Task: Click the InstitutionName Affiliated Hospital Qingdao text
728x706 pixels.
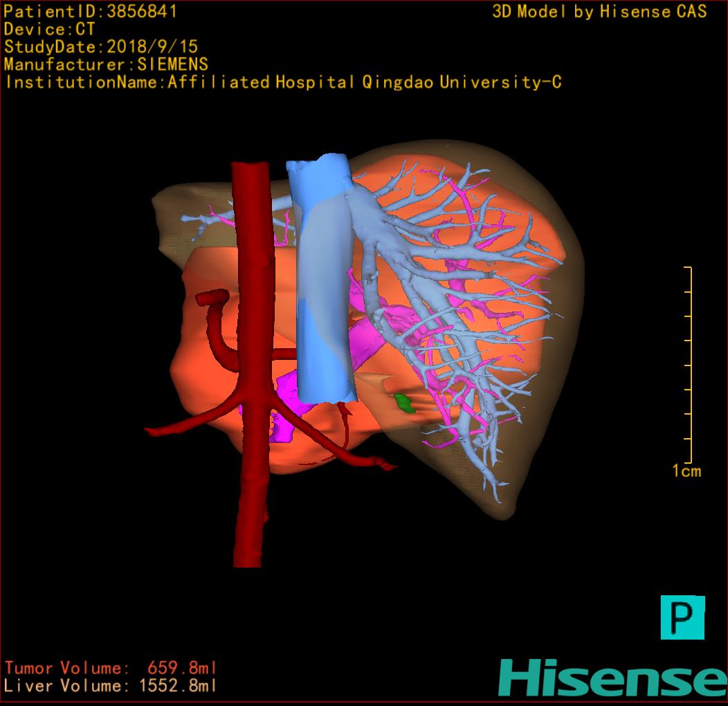Action: [284, 82]
